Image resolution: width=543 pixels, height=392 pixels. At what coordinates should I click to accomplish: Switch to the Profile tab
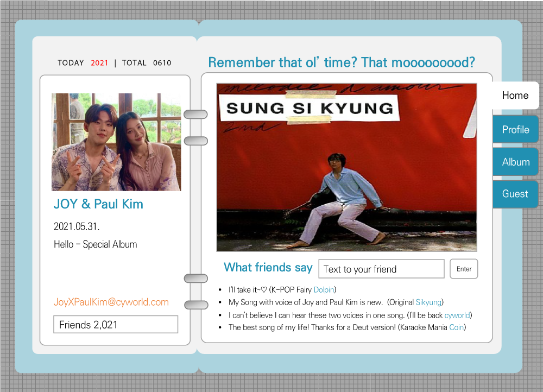coord(516,130)
